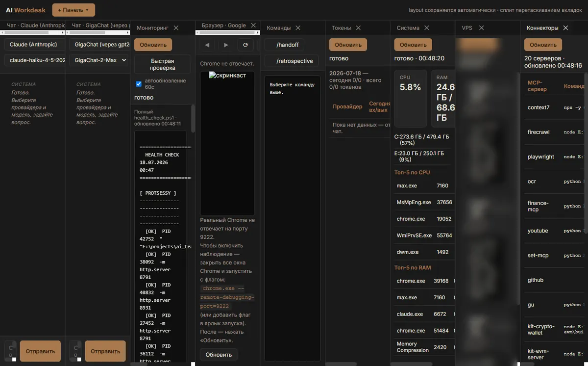The height and width of the screenshot is (366, 588).
Task: Open claude-haiku-4-5 model dropdown
Action: 34,60
